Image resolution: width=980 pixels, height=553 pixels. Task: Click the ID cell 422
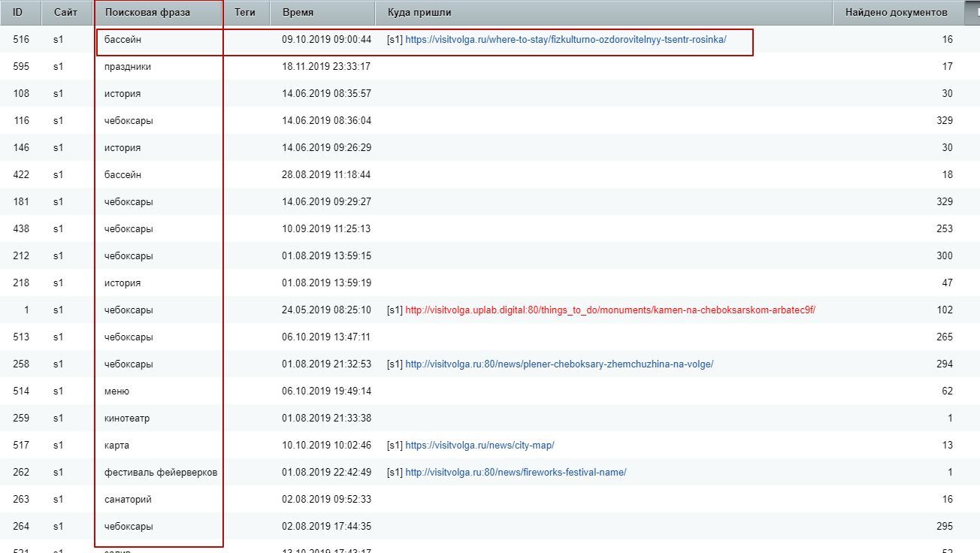(21, 175)
